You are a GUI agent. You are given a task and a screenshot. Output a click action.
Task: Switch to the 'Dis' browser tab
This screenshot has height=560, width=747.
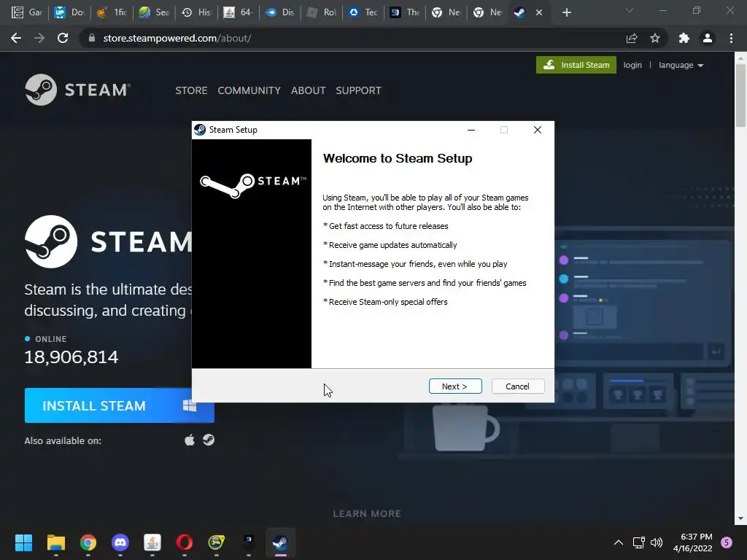pyautogui.click(x=280, y=12)
